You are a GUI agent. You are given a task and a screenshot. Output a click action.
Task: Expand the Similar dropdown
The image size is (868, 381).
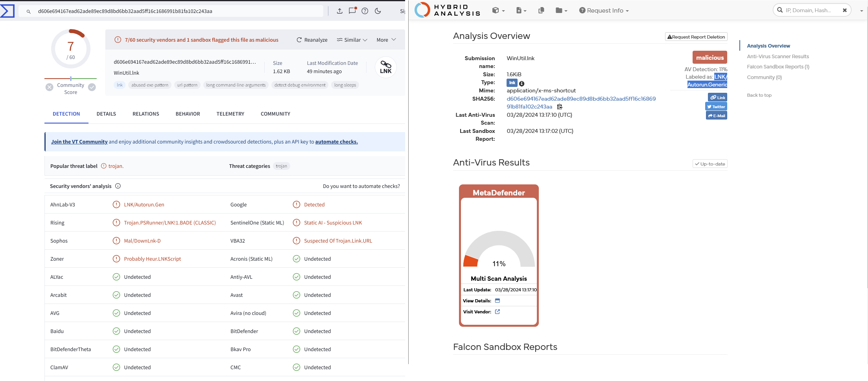click(x=352, y=40)
